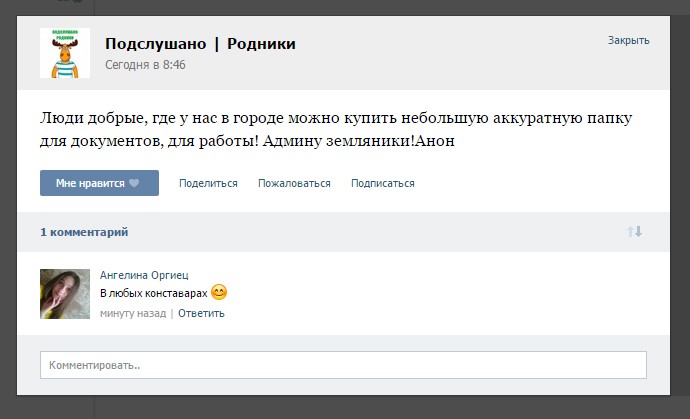Click the 1 комментарий header

84,232
